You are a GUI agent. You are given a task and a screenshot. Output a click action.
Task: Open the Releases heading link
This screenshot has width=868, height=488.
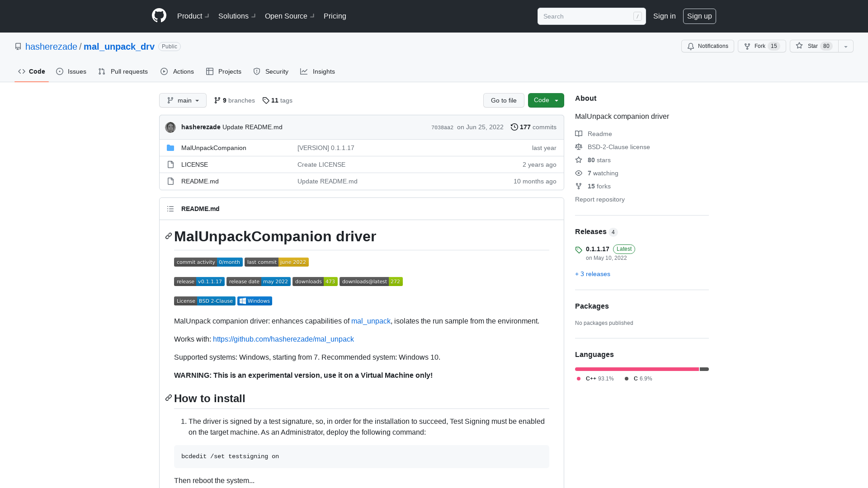pyautogui.click(x=596, y=231)
